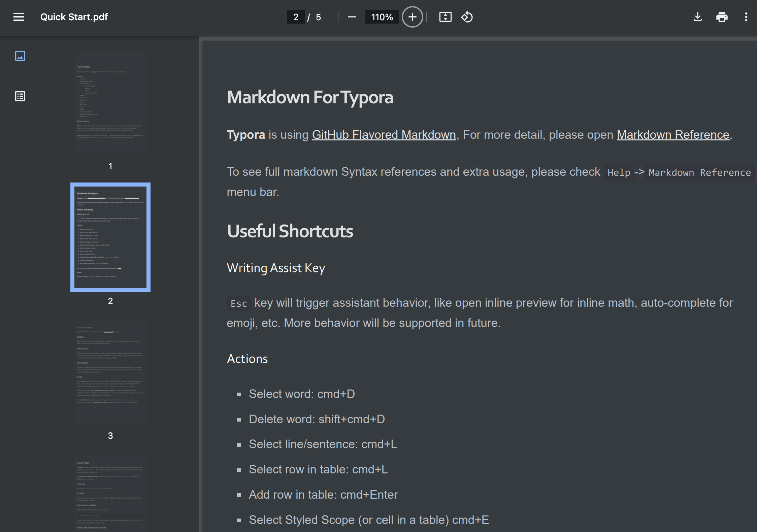
Task: Print the Quick Start document
Action: (722, 17)
